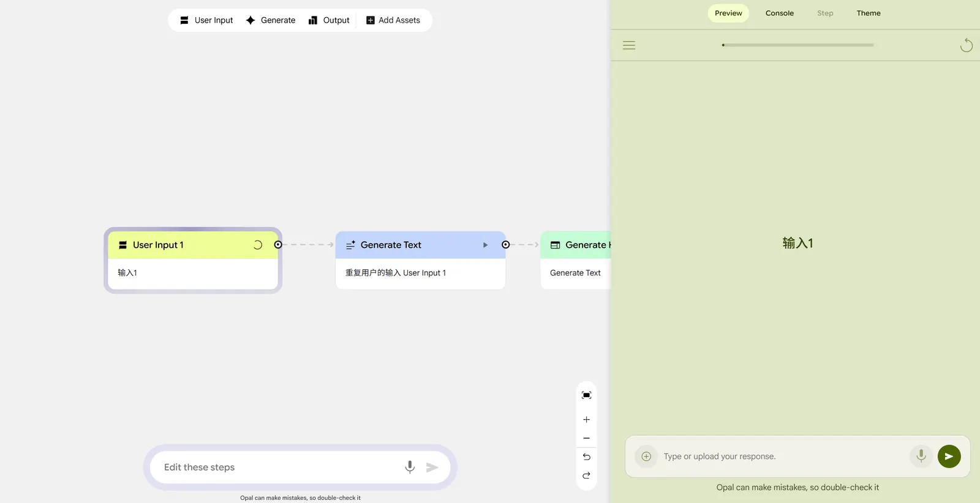Click Add Assets in the toolbar
980x503 pixels.
(393, 20)
